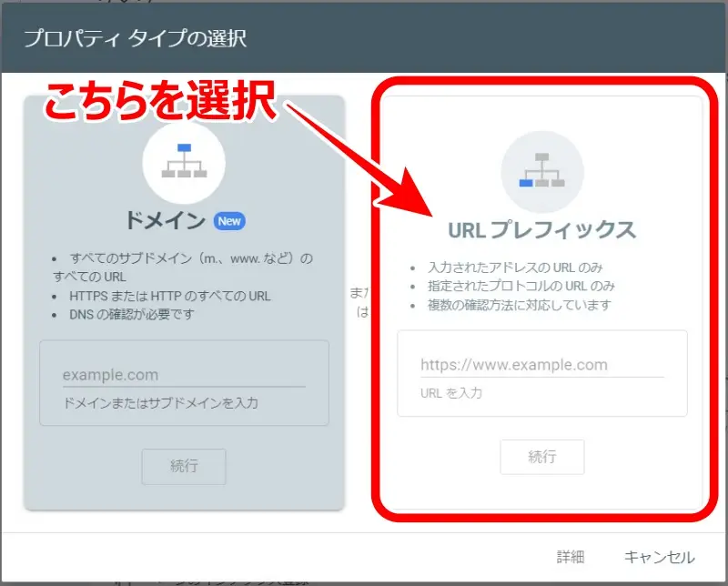Click the text 'すべてのサブドメイン（m.、www. など）の'

coord(191,258)
